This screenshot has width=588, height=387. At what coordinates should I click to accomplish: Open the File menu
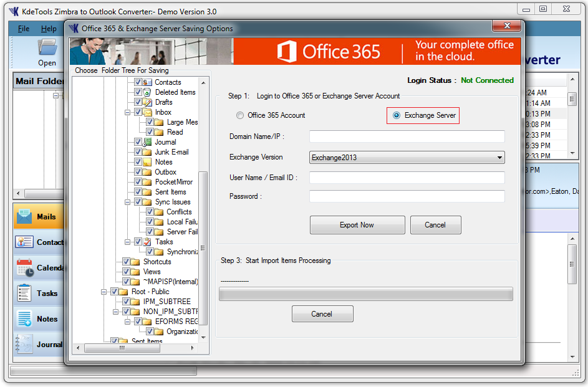coord(24,29)
